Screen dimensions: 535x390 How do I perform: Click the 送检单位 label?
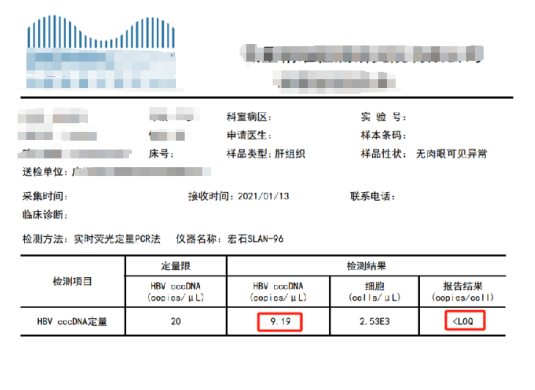click(45, 172)
